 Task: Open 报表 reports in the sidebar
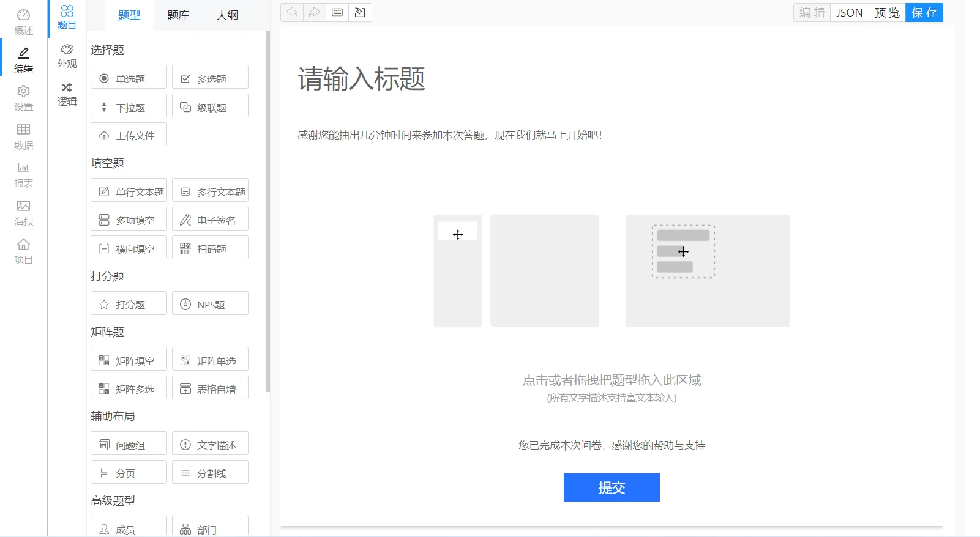tap(23, 175)
